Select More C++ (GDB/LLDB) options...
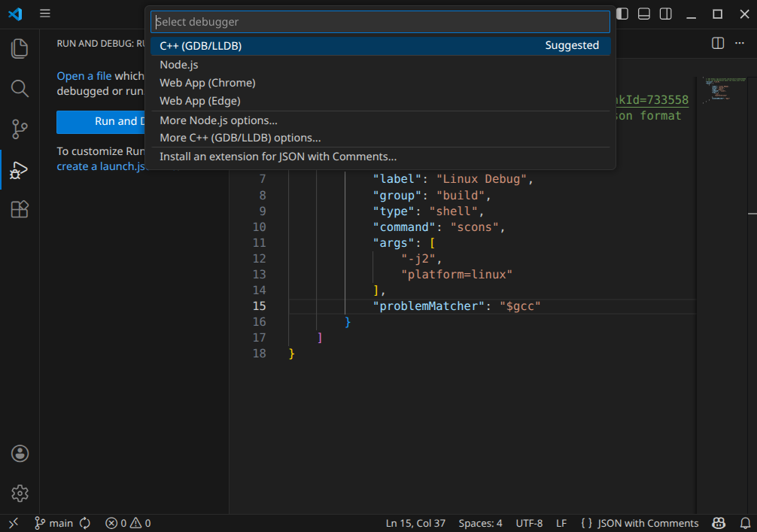The image size is (757, 532). coord(381,138)
